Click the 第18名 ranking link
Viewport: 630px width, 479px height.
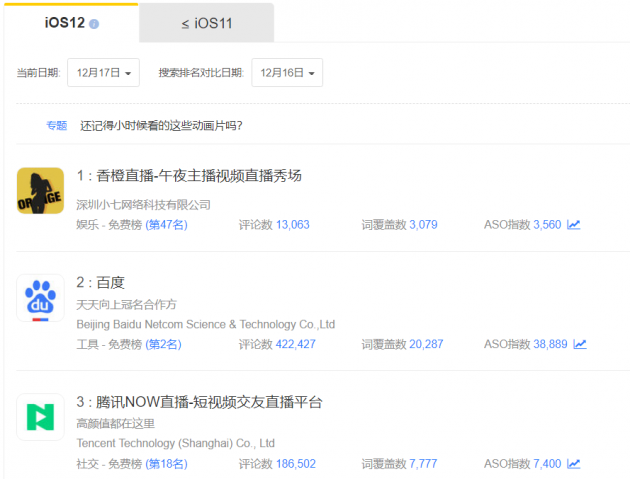coord(166,464)
